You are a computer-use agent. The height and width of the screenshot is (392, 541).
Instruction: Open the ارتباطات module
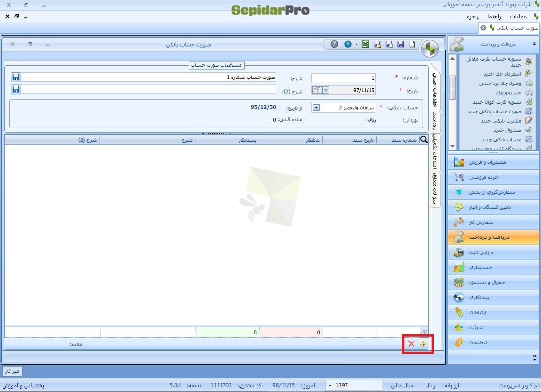coord(494,312)
